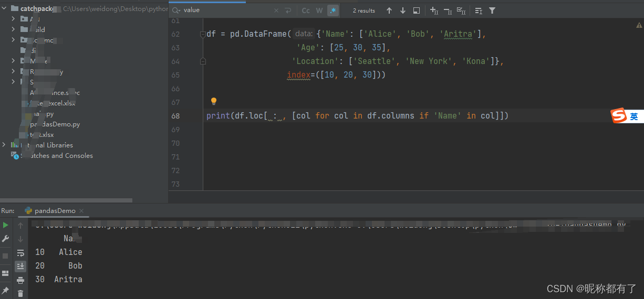The height and width of the screenshot is (299, 644).
Task: Clear all console output trash icon
Action: coord(20,293)
